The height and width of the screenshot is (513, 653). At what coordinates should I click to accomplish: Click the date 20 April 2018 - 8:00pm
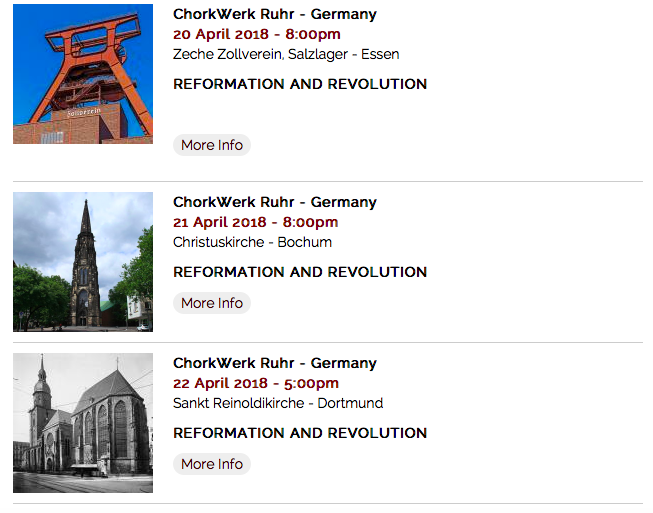[x=256, y=34]
